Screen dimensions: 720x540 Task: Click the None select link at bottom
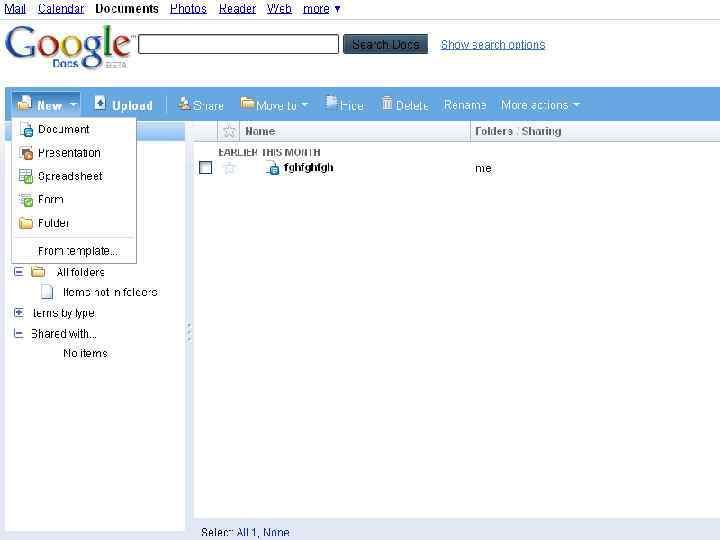click(276, 532)
